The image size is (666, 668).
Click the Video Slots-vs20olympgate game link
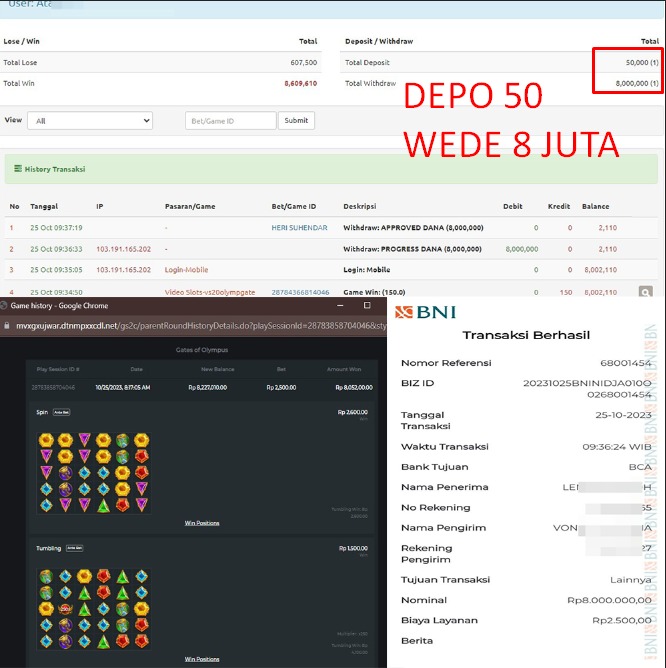click(x=210, y=292)
